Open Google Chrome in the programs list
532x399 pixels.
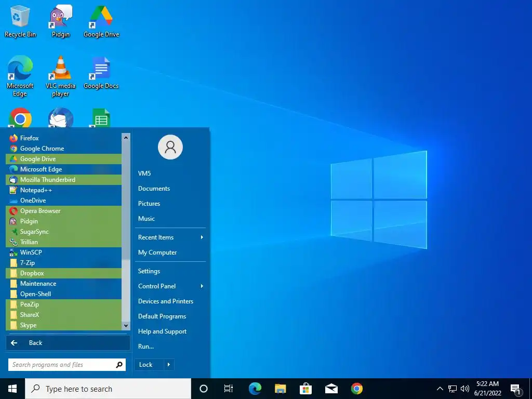pyautogui.click(x=63, y=148)
